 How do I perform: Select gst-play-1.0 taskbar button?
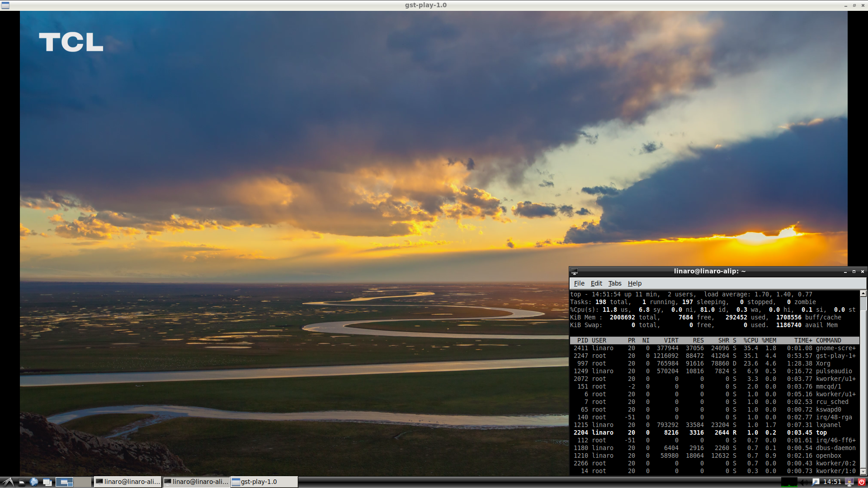(x=264, y=482)
